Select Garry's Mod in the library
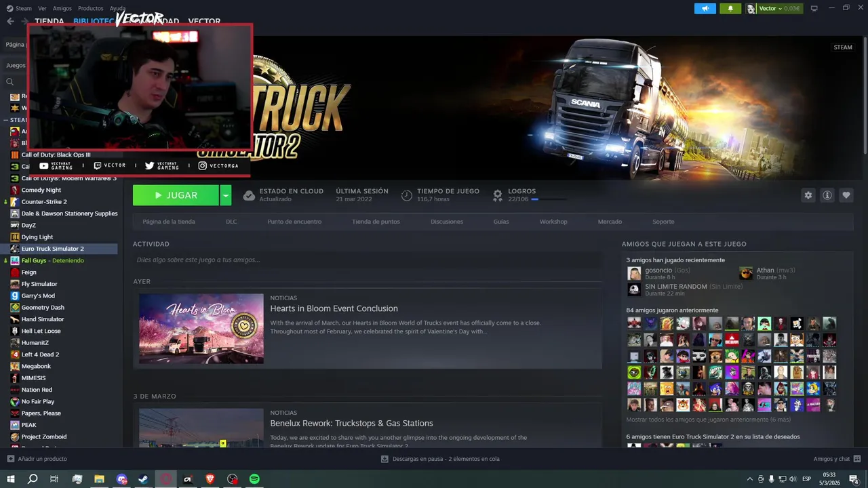This screenshot has width=868, height=488. [38, 296]
